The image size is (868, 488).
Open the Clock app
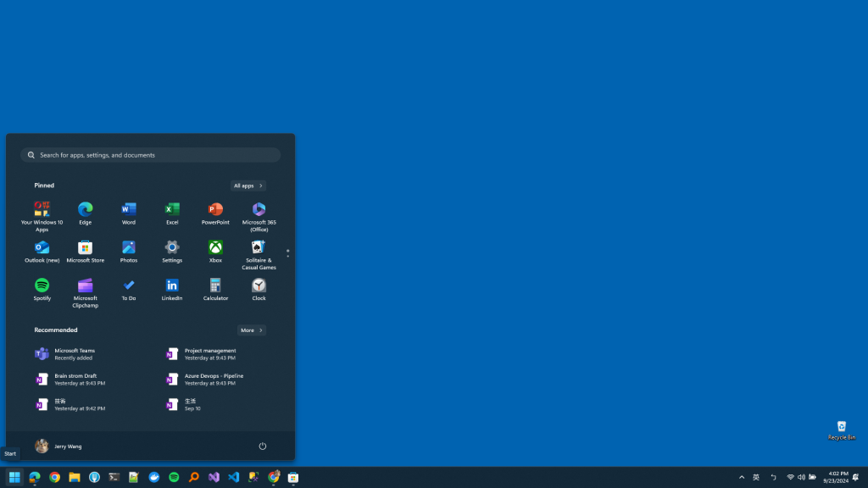(x=259, y=290)
